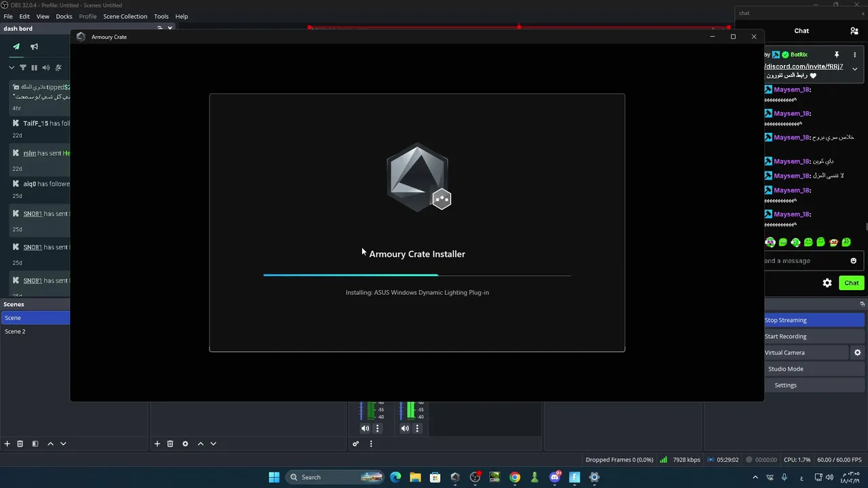Remove the selected source with the trash icon
Viewport: 868px width, 488px height.
(x=170, y=444)
